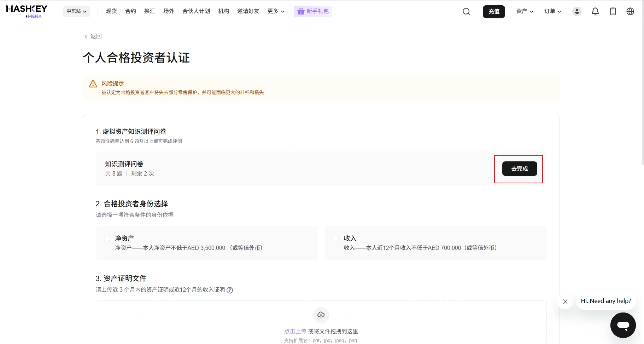Click the 新手礼包 gift button
The width and height of the screenshot is (644, 344).
click(x=313, y=11)
